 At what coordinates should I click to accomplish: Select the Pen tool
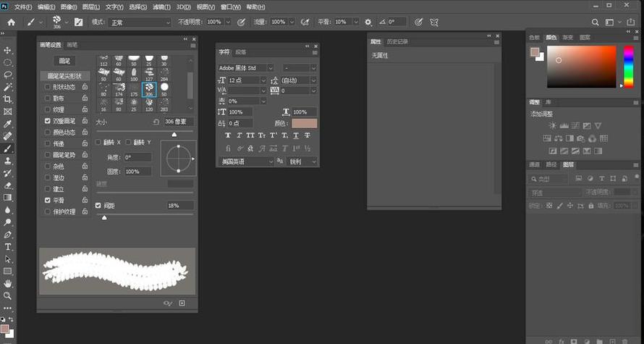[7, 235]
